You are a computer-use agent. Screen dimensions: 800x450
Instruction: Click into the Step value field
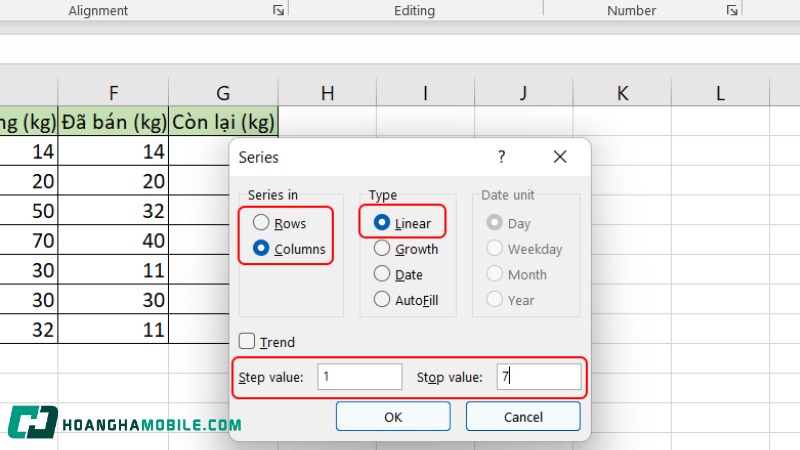coord(360,377)
